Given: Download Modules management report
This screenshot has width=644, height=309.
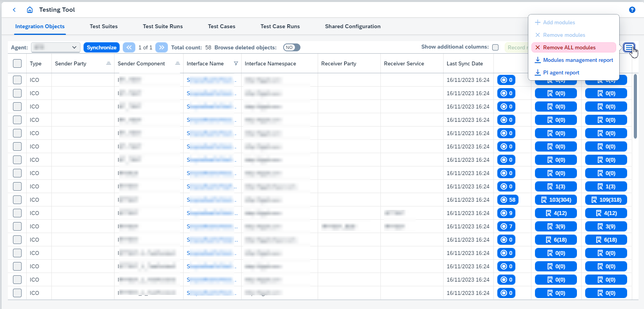Looking at the screenshot, I should pyautogui.click(x=574, y=60).
